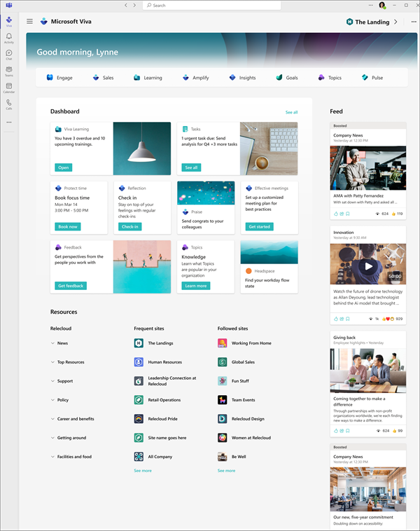Open Calls in the Teams sidebar
420x531 pixels.
(9, 104)
